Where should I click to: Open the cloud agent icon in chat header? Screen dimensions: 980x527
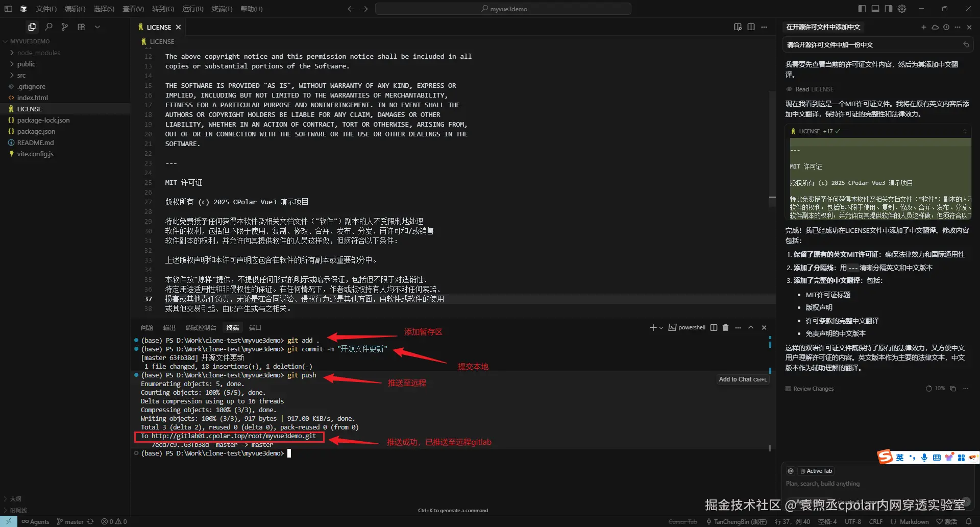[x=935, y=27]
